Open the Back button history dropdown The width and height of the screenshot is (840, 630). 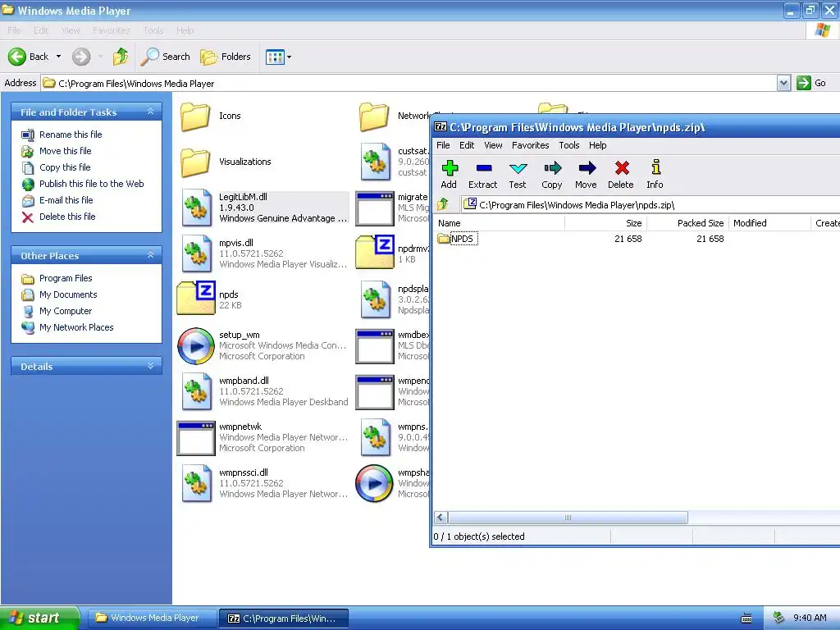[x=58, y=57]
